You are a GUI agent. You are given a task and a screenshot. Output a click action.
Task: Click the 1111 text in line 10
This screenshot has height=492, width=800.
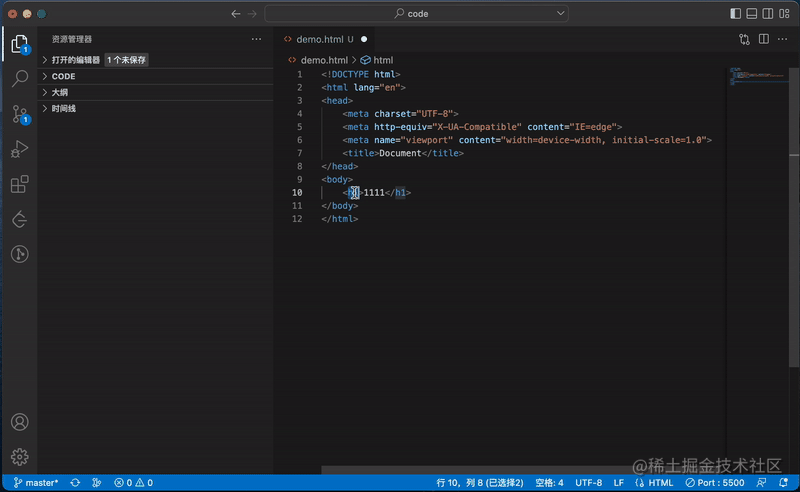374,192
